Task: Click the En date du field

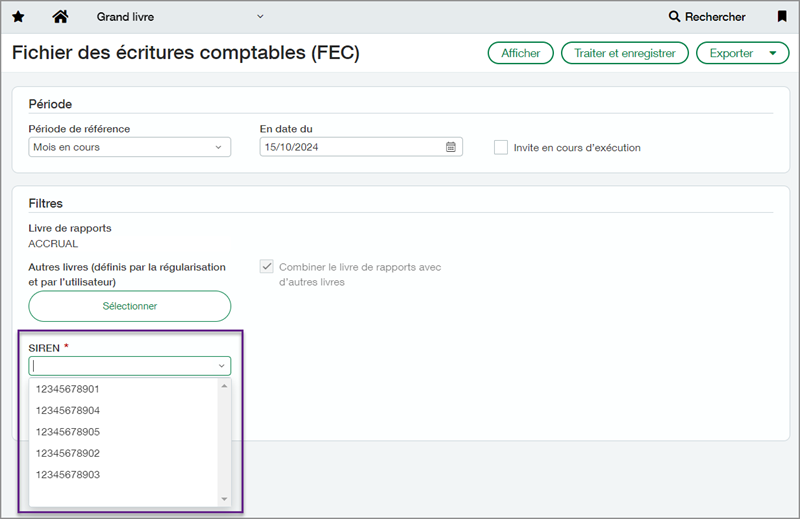Action: coord(350,147)
